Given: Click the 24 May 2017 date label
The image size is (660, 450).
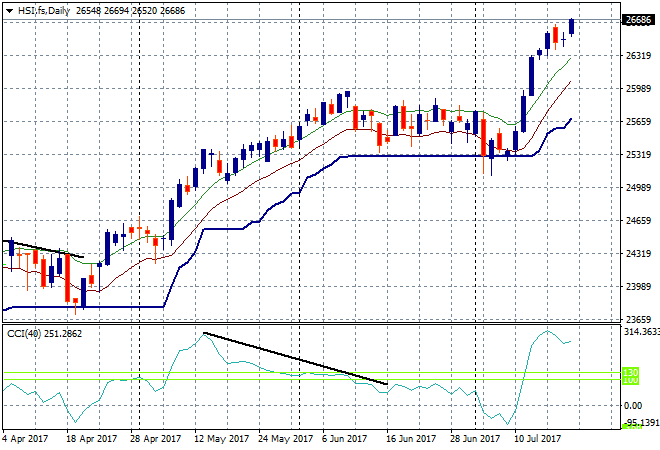Looking at the screenshot, I should pyautogui.click(x=285, y=439).
